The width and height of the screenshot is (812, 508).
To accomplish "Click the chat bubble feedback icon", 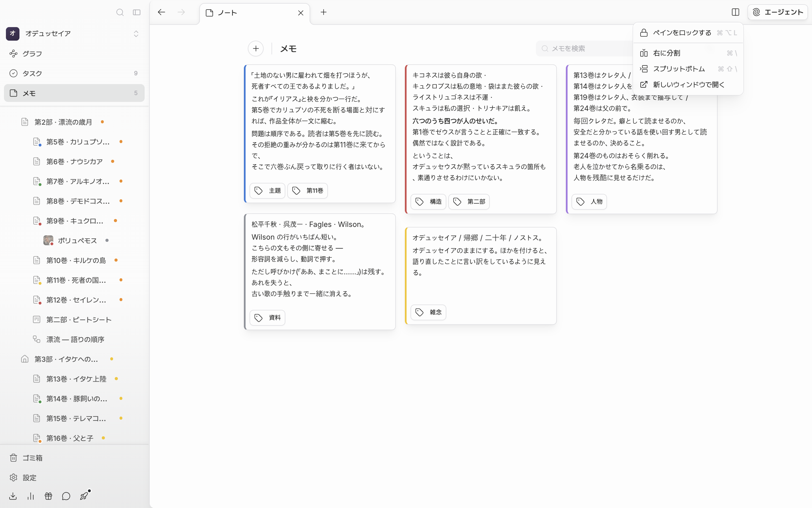I will pos(66,496).
